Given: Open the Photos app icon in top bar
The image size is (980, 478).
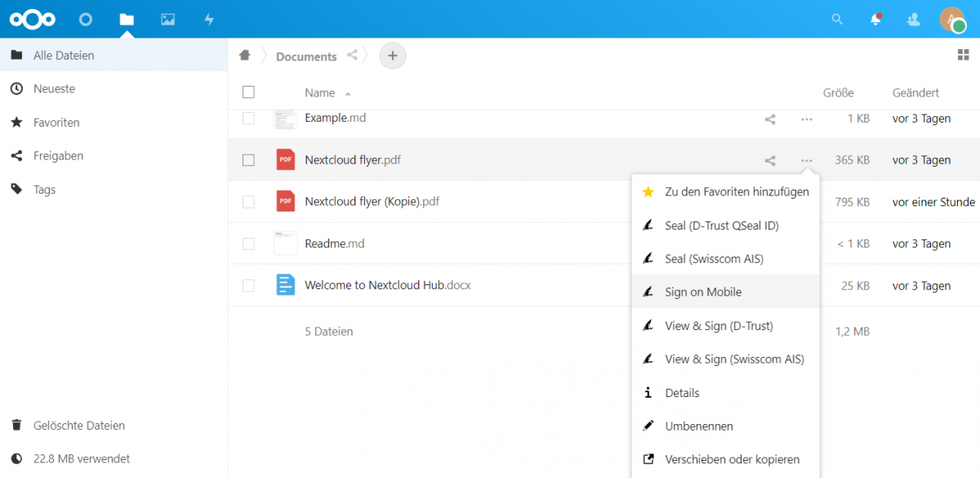Looking at the screenshot, I should coord(167,19).
